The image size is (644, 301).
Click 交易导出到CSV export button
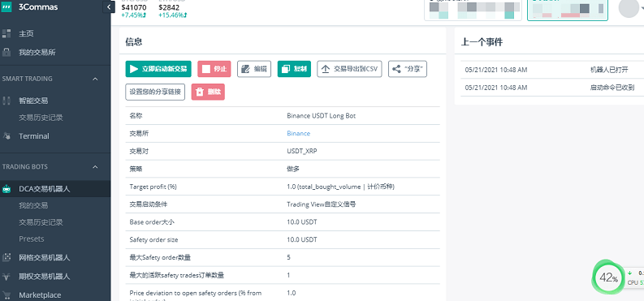(349, 69)
